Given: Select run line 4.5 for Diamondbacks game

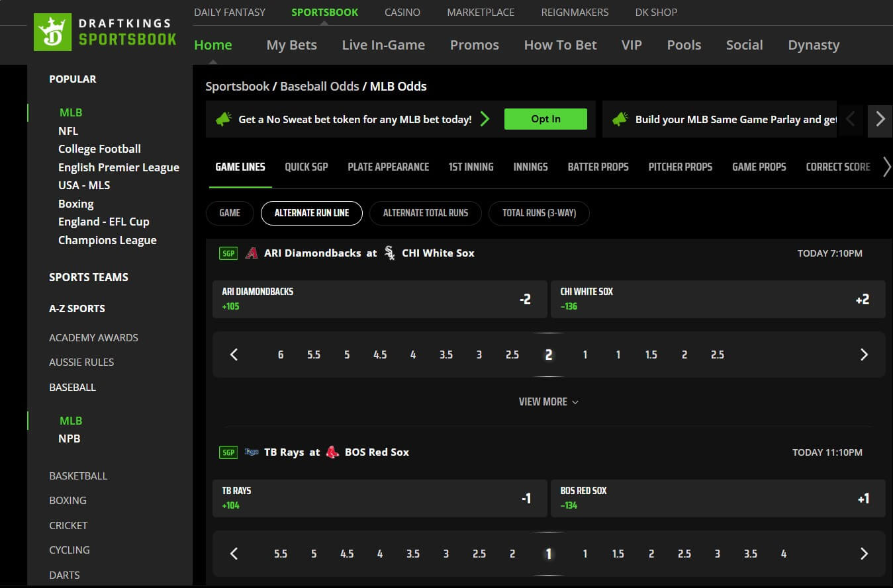Looking at the screenshot, I should point(380,355).
